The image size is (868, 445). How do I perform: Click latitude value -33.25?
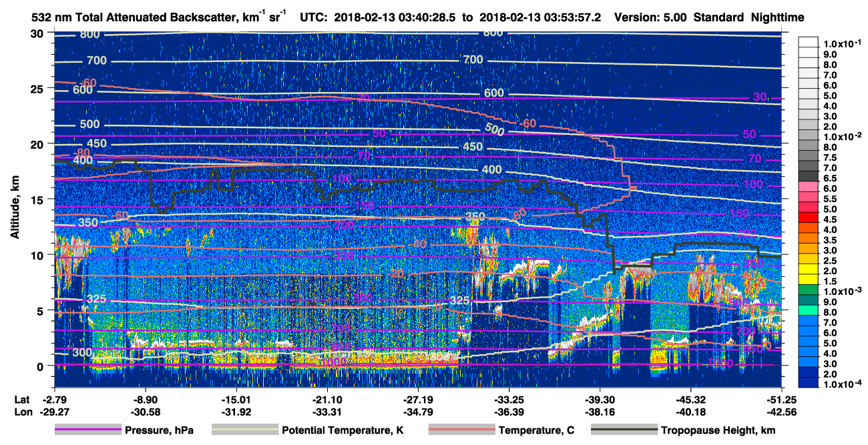pos(509,399)
